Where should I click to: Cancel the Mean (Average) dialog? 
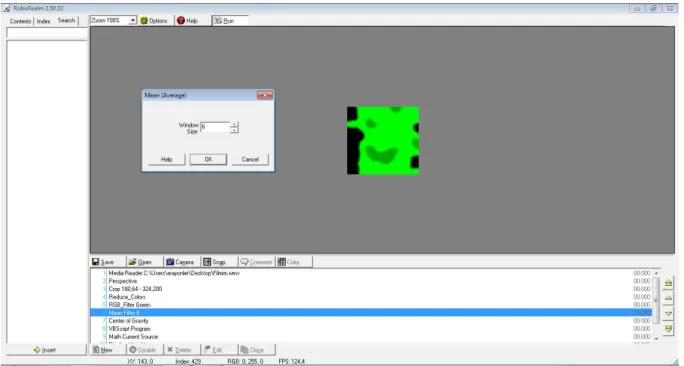coord(250,159)
